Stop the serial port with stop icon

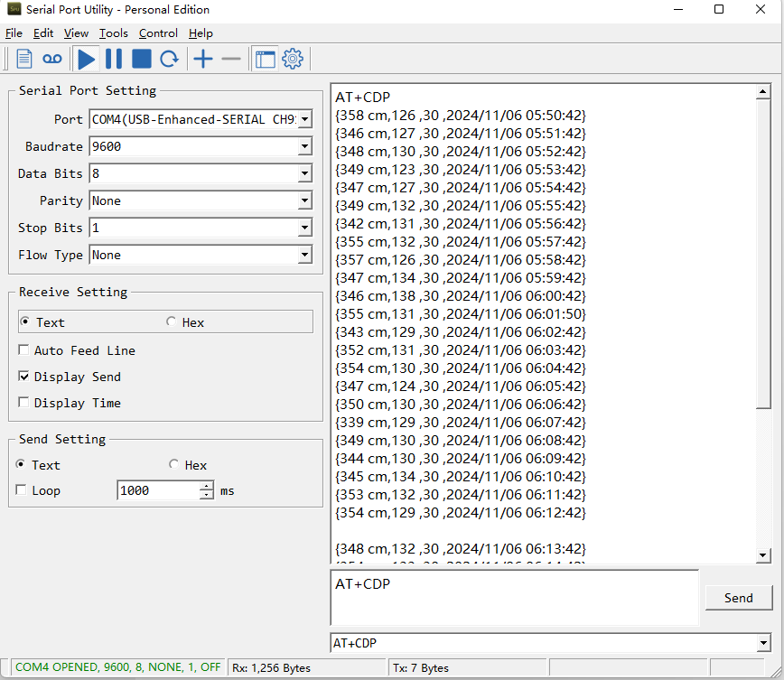pos(142,59)
